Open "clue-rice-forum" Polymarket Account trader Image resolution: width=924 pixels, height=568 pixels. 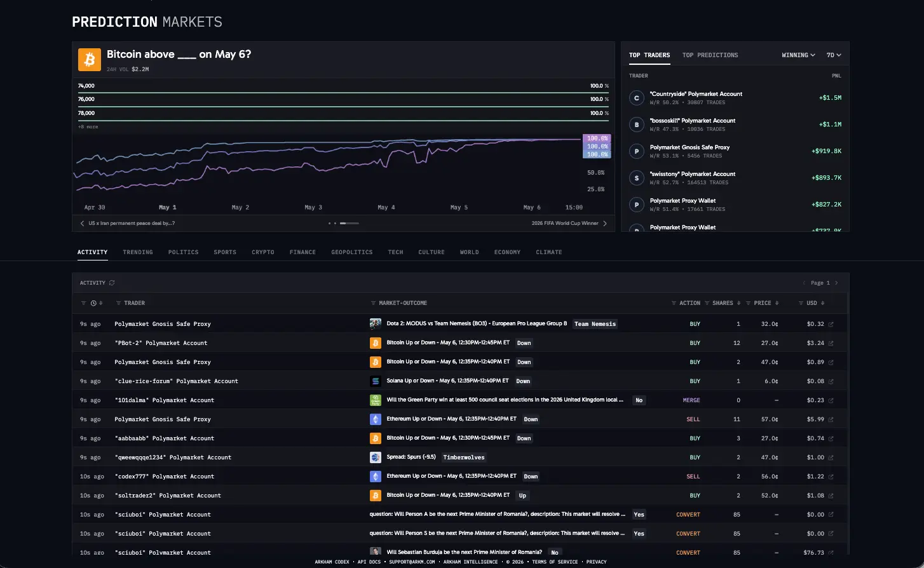pos(177,381)
